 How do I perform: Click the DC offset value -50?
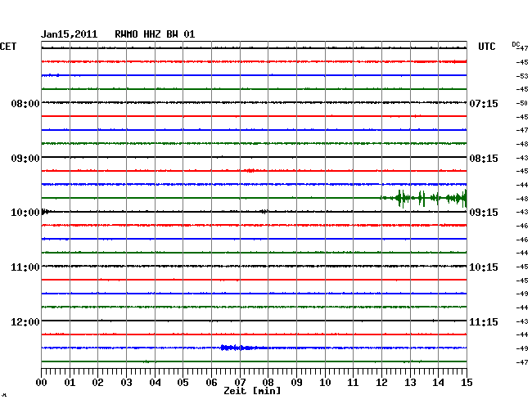click(x=522, y=103)
